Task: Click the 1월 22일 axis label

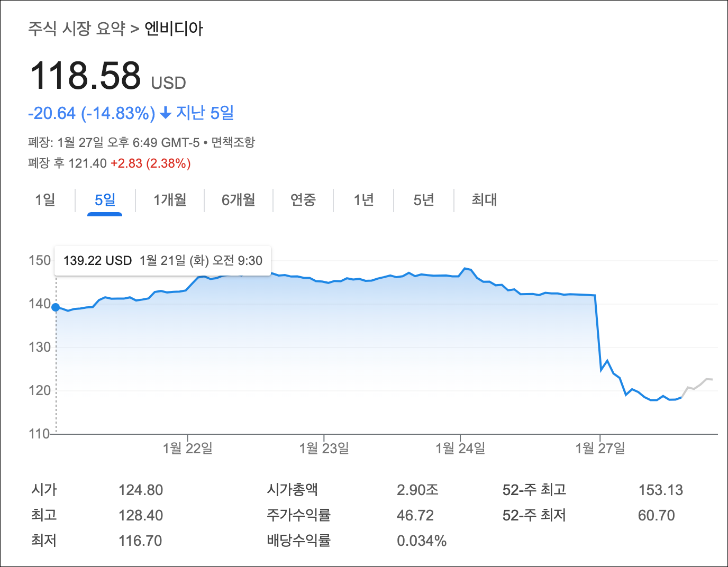Action: point(188,447)
